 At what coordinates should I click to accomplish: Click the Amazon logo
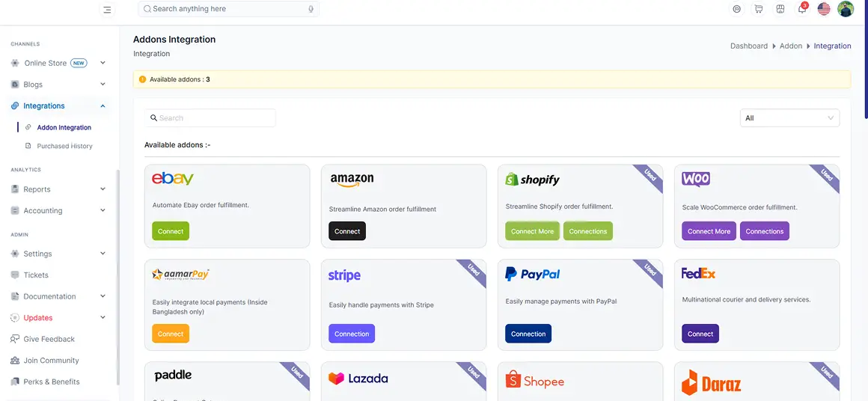[352, 180]
